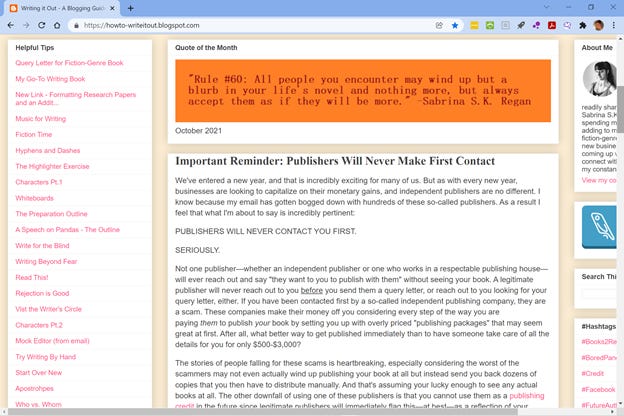View site security lock info
The image size is (624, 416).
76,25
